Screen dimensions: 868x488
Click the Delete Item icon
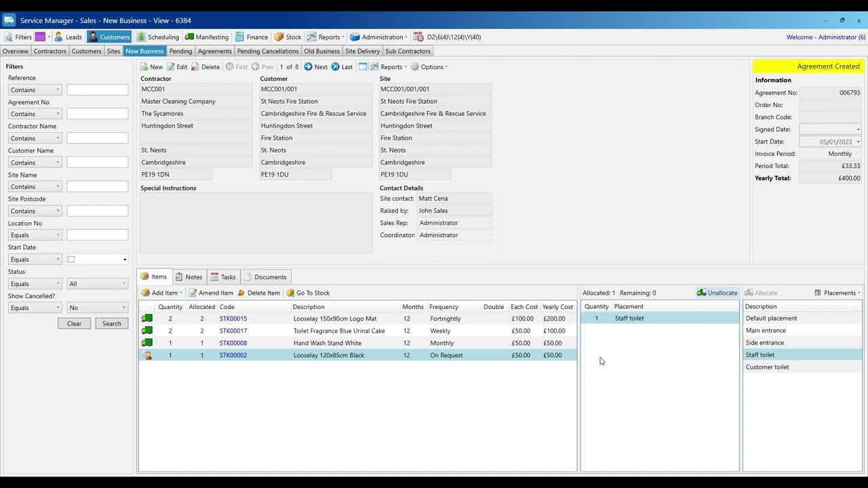241,293
